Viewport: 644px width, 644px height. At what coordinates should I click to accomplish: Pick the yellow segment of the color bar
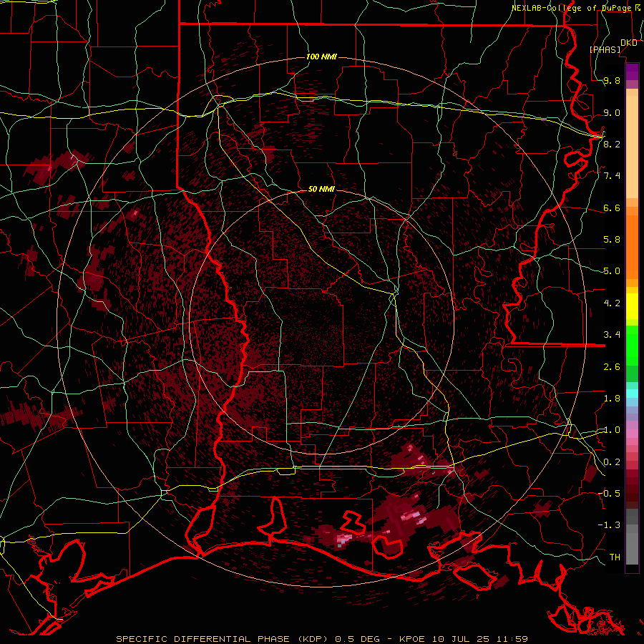(632, 306)
